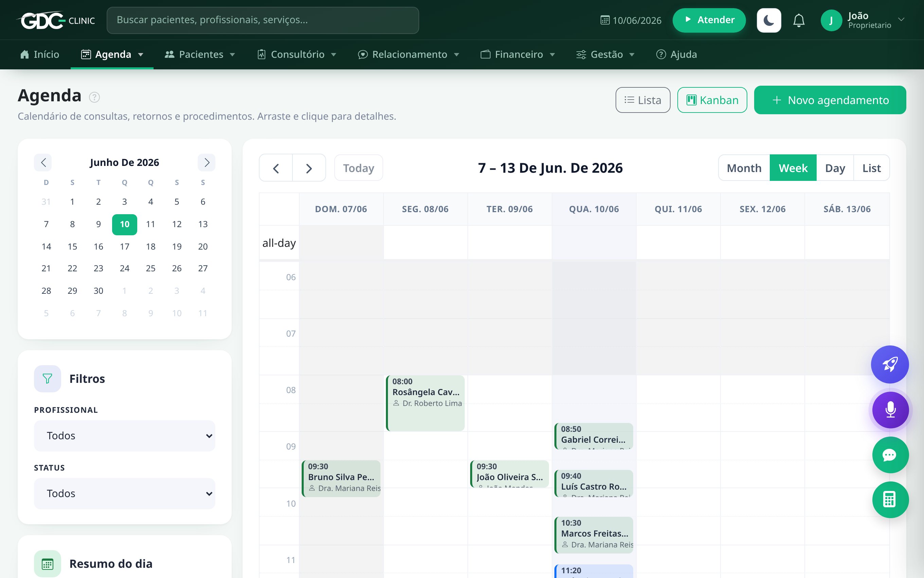Go to previous month in mini calendar
Image resolution: width=924 pixels, height=578 pixels.
[x=43, y=163]
